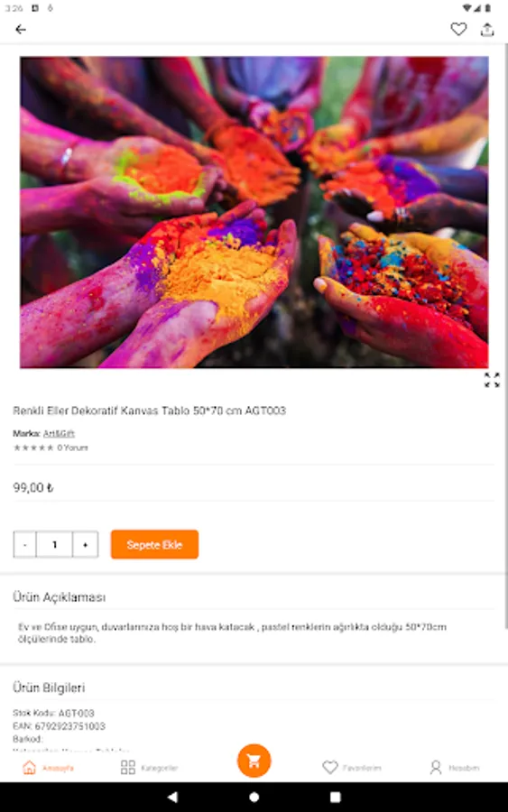Viewport: 508px width, 812px height.
Task: Tap the colorful hands product image
Action: click(254, 212)
